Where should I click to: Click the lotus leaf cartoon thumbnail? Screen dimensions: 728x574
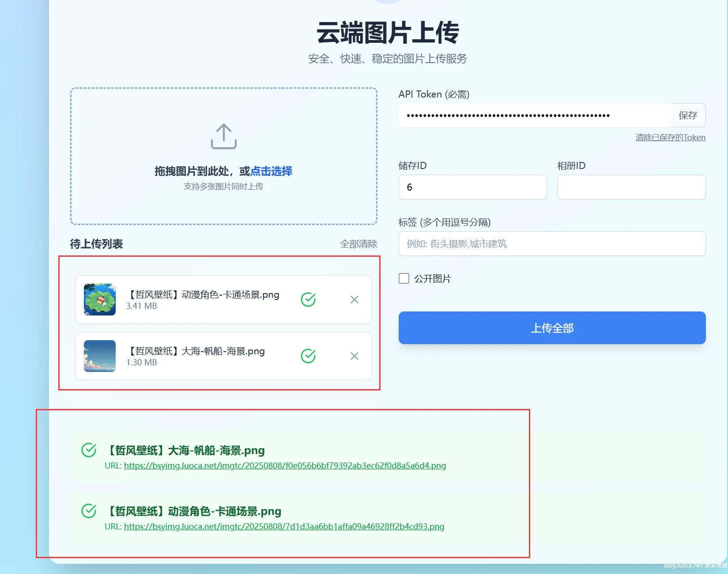tap(100, 300)
